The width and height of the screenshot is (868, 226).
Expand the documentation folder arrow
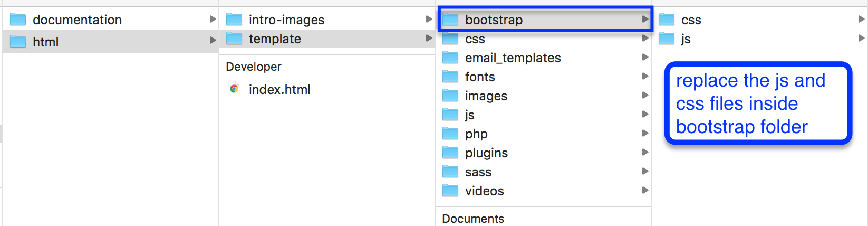(213, 20)
